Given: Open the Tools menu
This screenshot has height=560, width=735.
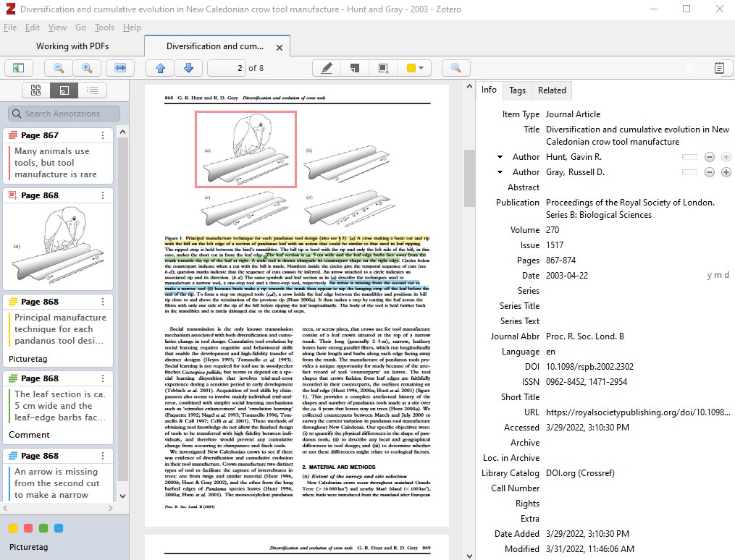Looking at the screenshot, I should coord(104,27).
